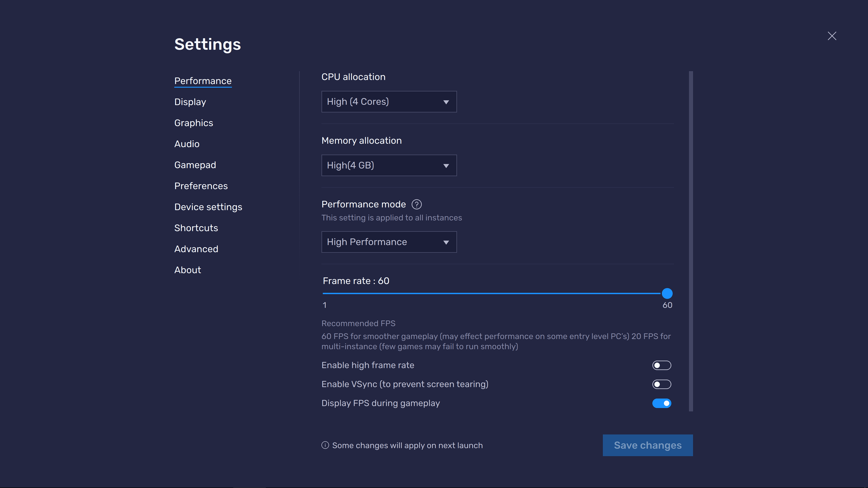Open the Device settings tab
Viewport: 868px width, 488px height.
208,207
